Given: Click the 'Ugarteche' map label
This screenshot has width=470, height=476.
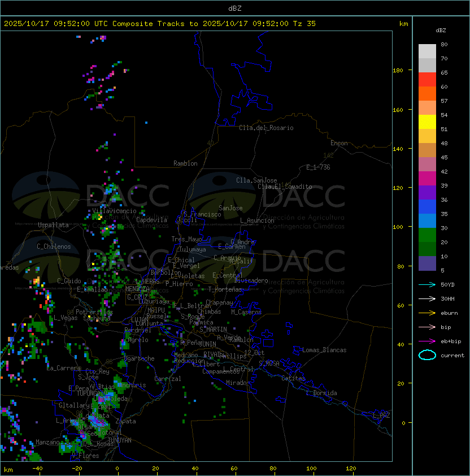Looking at the screenshot, I should click(139, 358).
